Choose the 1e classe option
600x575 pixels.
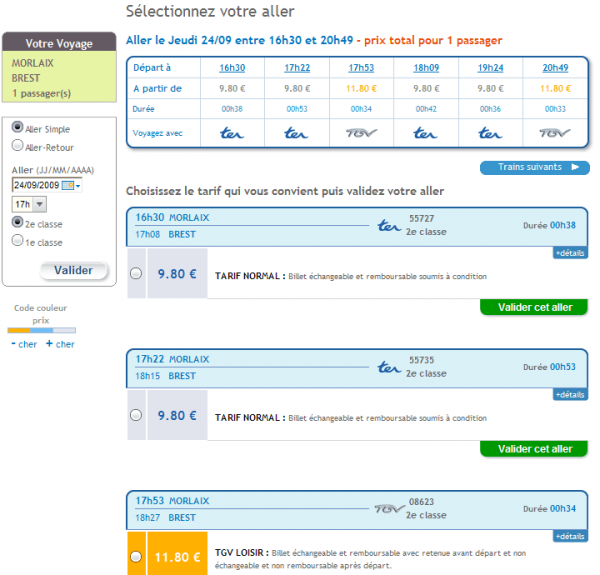pyautogui.click(x=17, y=241)
